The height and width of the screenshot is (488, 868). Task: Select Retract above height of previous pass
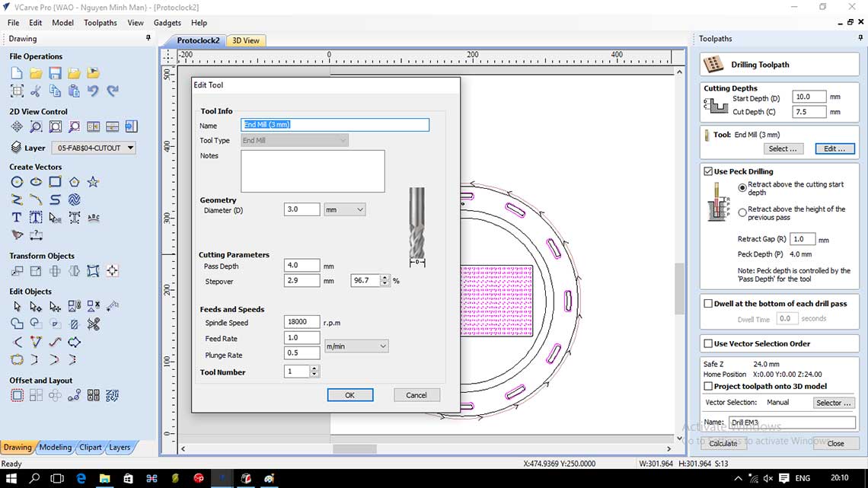coord(742,213)
